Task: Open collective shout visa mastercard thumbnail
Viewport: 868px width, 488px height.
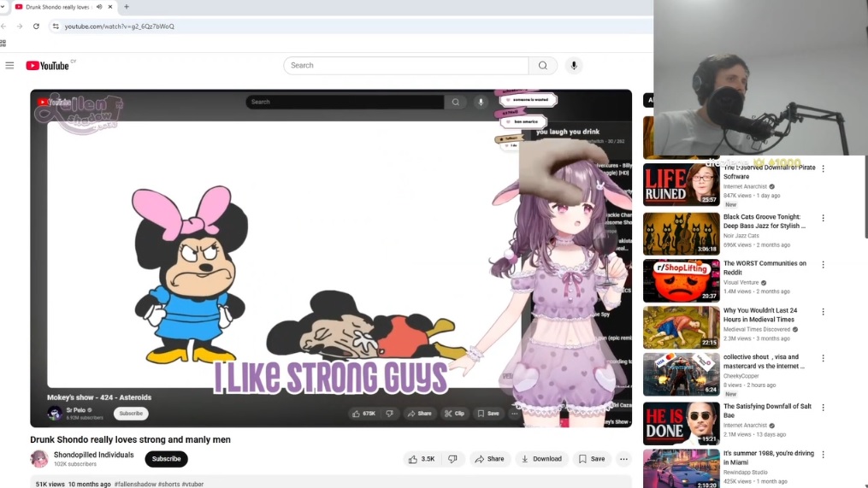Action: tap(681, 374)
